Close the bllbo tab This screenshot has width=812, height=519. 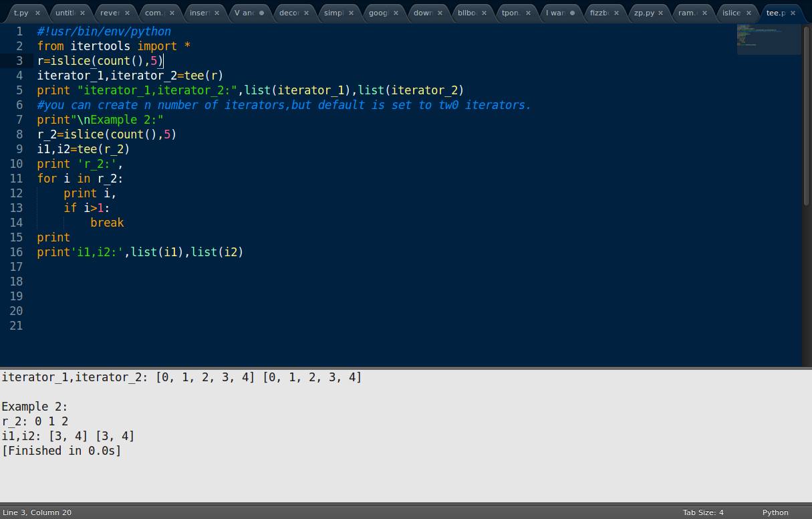tap(485, 13)
